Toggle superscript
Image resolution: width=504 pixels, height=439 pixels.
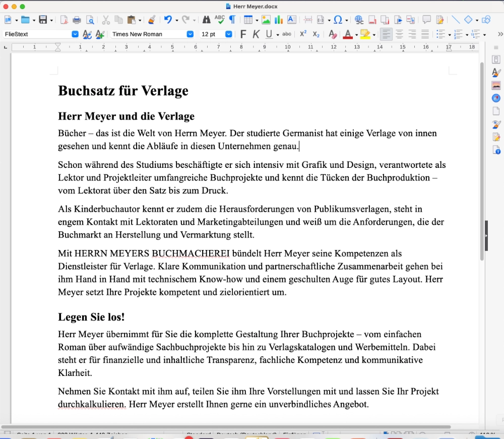pos(303,34)
